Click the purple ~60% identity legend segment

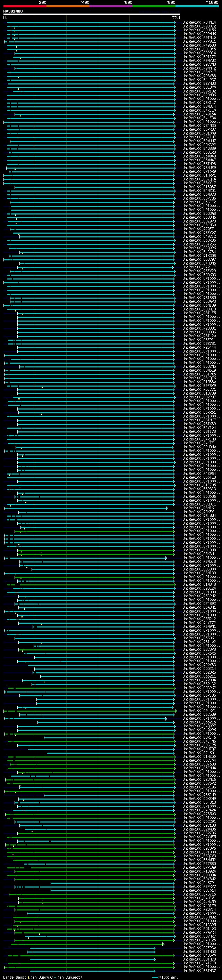pyautogui.click(x=111, y=6)
